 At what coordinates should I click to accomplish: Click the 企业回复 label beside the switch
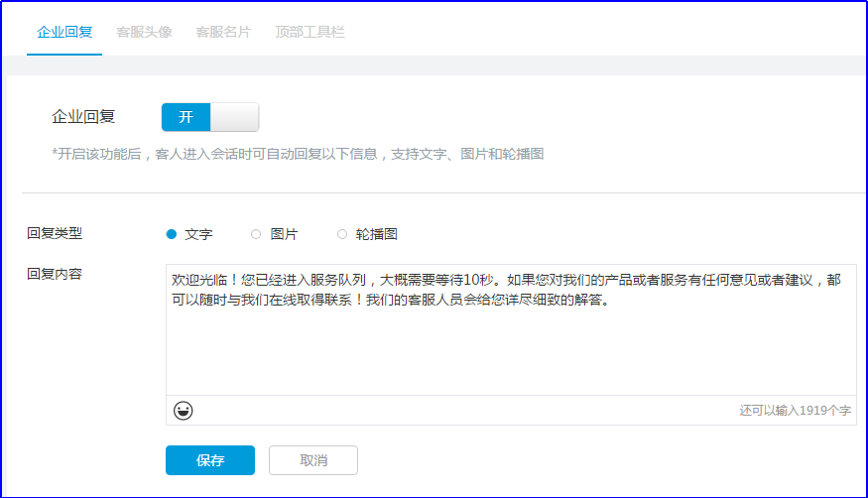coord(83,117)
